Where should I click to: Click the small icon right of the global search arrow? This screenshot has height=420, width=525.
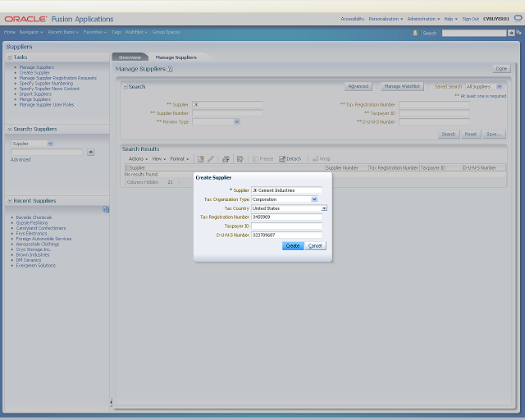pyautogui.click(x=518, y=33)
